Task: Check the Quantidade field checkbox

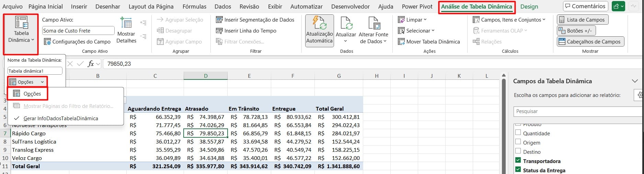Action: coord(518,132)
